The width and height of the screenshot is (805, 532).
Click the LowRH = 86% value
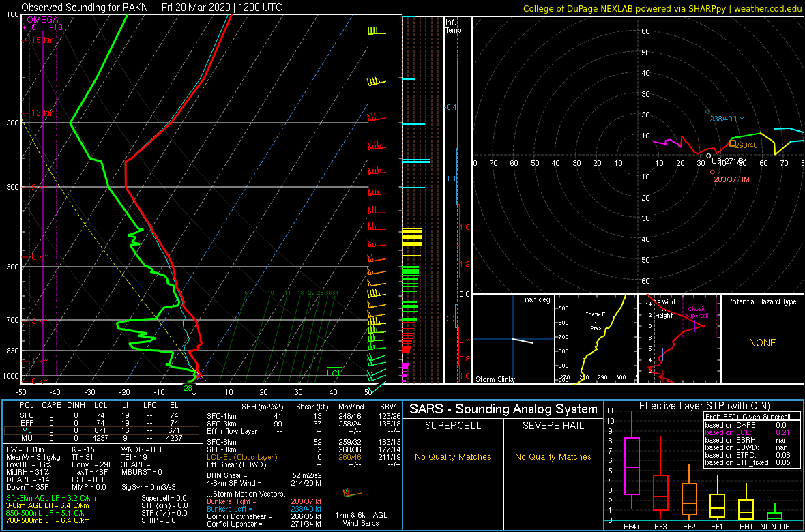click(x=29, y=464)
